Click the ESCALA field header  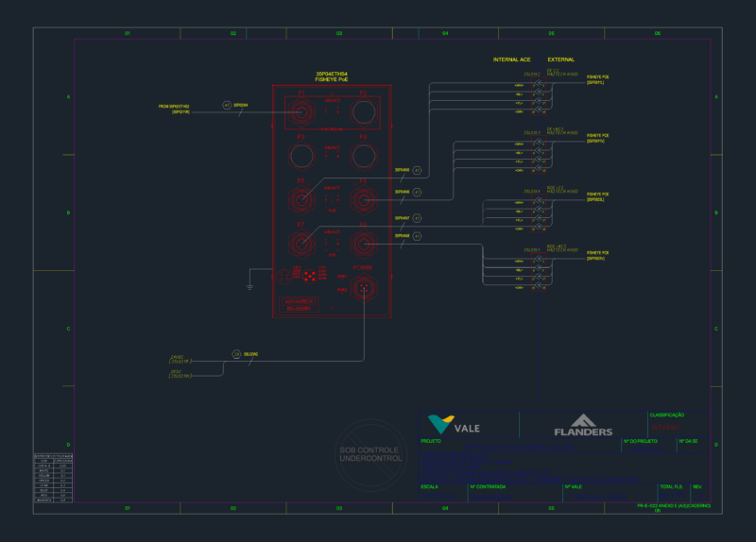[430, 487]
